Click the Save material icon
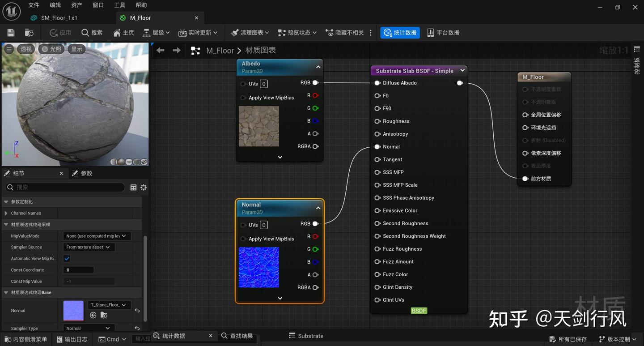The width and height of the screenshot is (644, 346). pyautogui.click(x=11, y=33)
